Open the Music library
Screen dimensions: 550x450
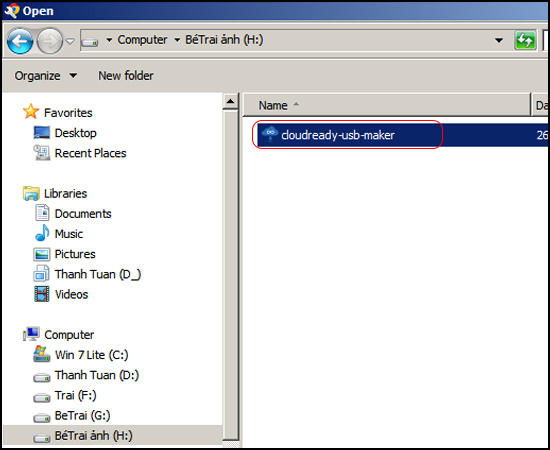tap(68, 234)
